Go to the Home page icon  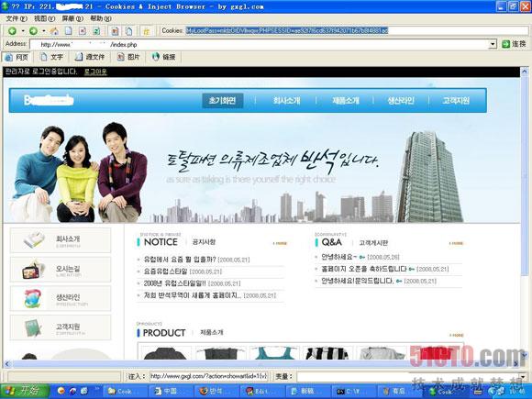(x=54, y=31)
